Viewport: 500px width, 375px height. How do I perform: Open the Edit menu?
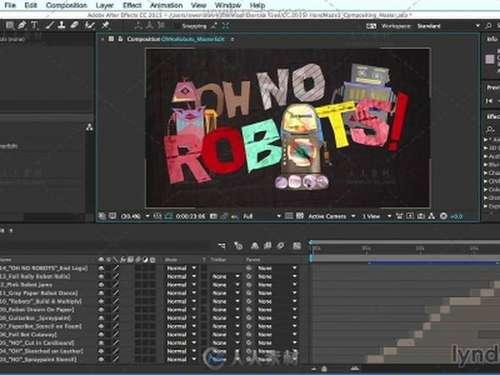point(31,5)
